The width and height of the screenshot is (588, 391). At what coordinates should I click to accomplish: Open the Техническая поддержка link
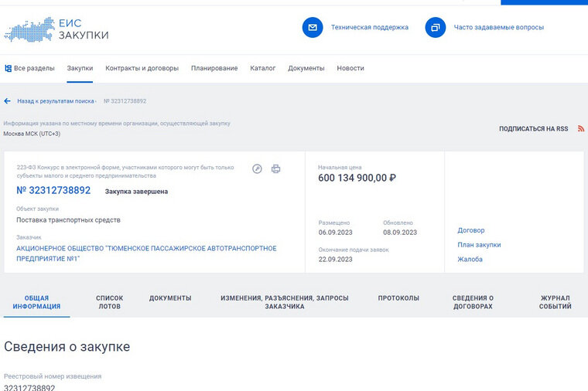tap(369, 27)
